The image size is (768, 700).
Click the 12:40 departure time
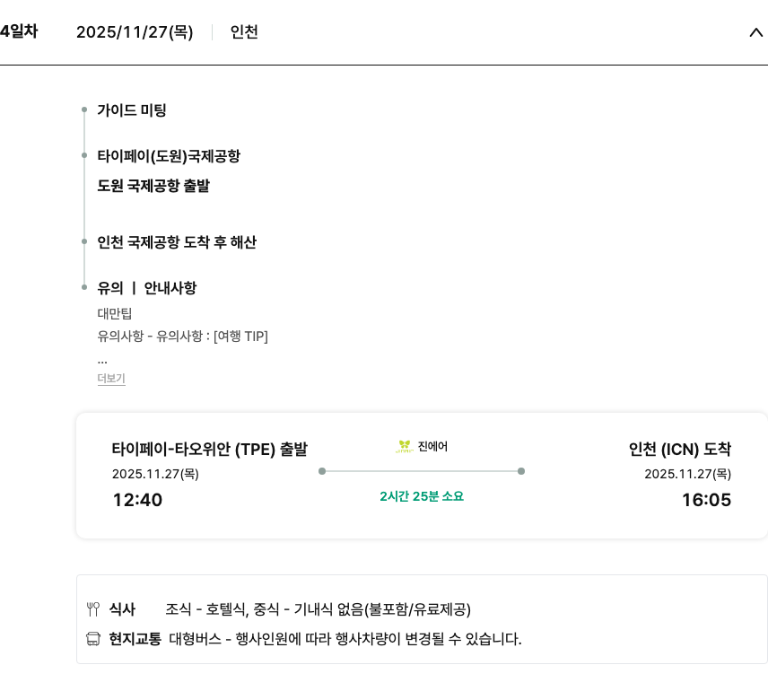click(137, 500)
